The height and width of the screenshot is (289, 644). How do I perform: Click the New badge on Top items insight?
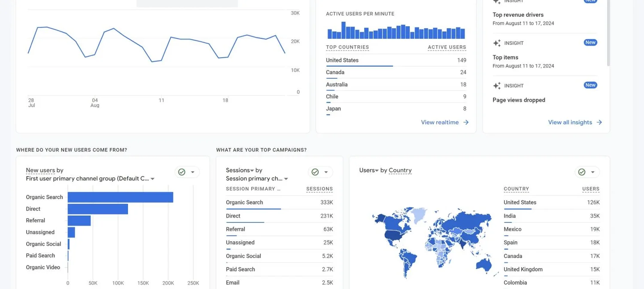click(x=590, y=43)
